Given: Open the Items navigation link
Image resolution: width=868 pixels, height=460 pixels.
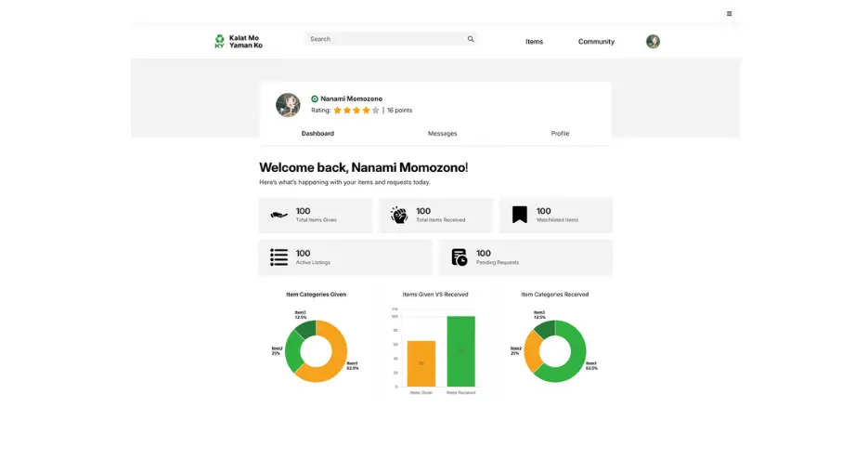Looking at the screenshot, I should click(534, 42).
